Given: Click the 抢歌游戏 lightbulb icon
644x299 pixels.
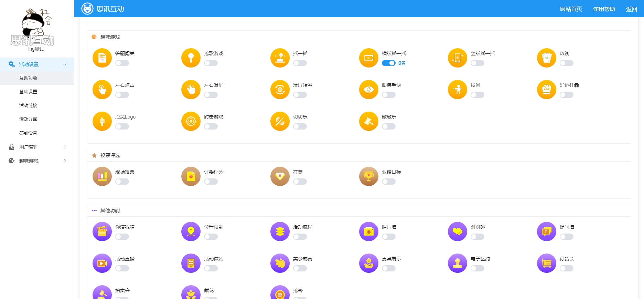Looking at the screenshot, I should click(191, 58).
